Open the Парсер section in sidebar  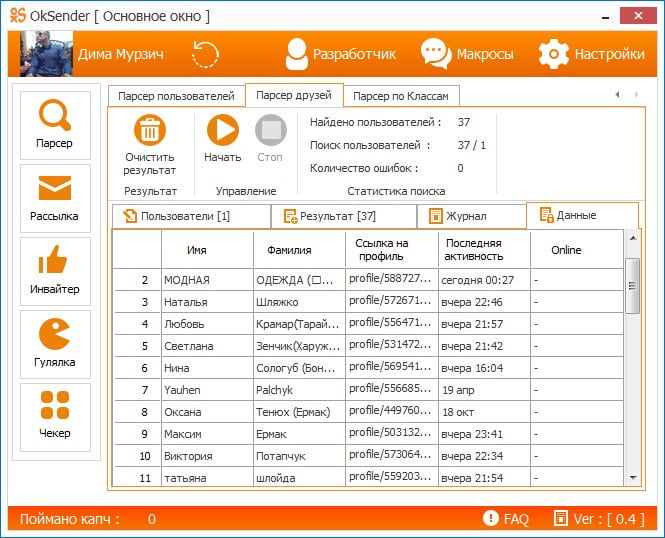(x=55, y=125)
